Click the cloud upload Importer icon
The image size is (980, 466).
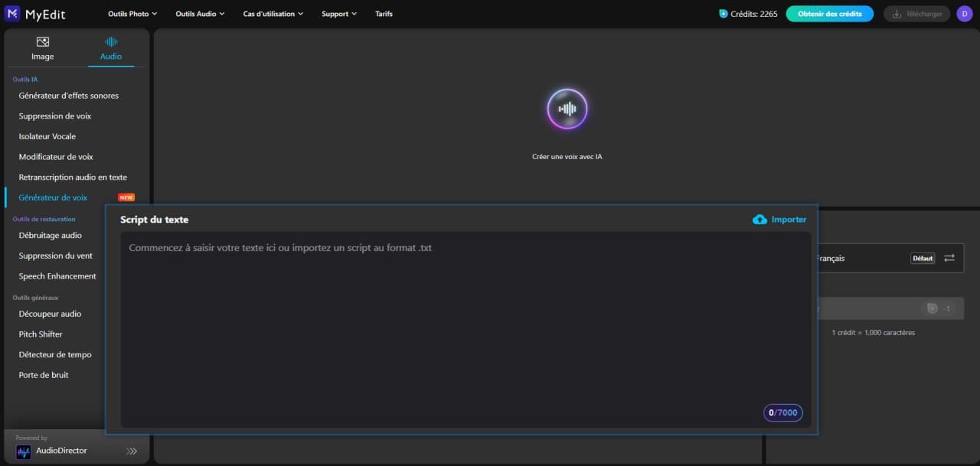tap(759, 220)
